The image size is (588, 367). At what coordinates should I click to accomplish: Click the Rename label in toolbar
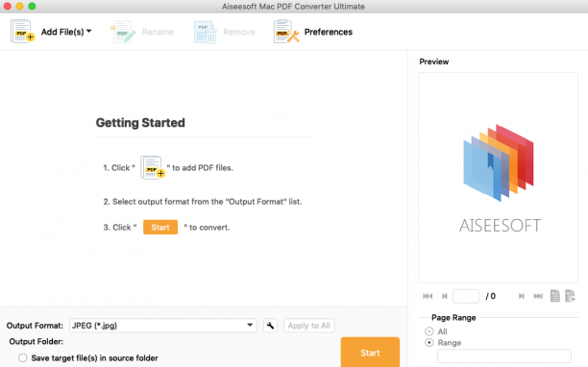158,32
